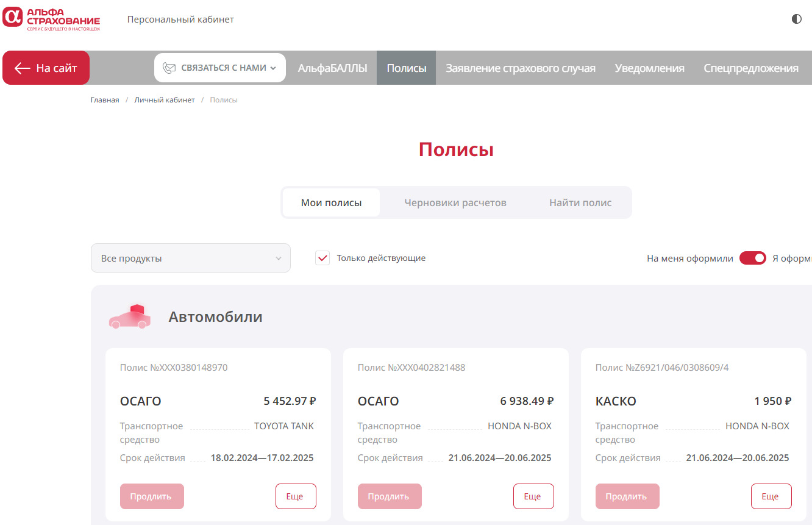812x525 pixels.
Task: Click Продлить on the КАСКО policy
Action: [x=627, y=496]
